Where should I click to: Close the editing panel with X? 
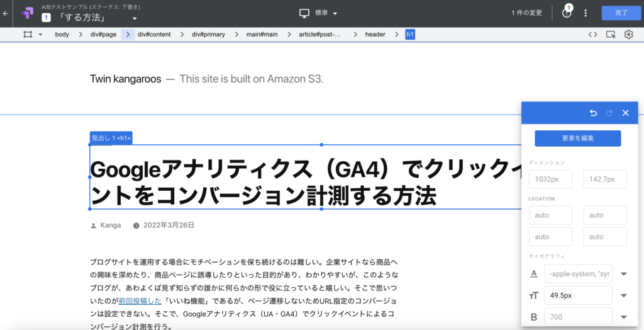(x=626, y=113)
